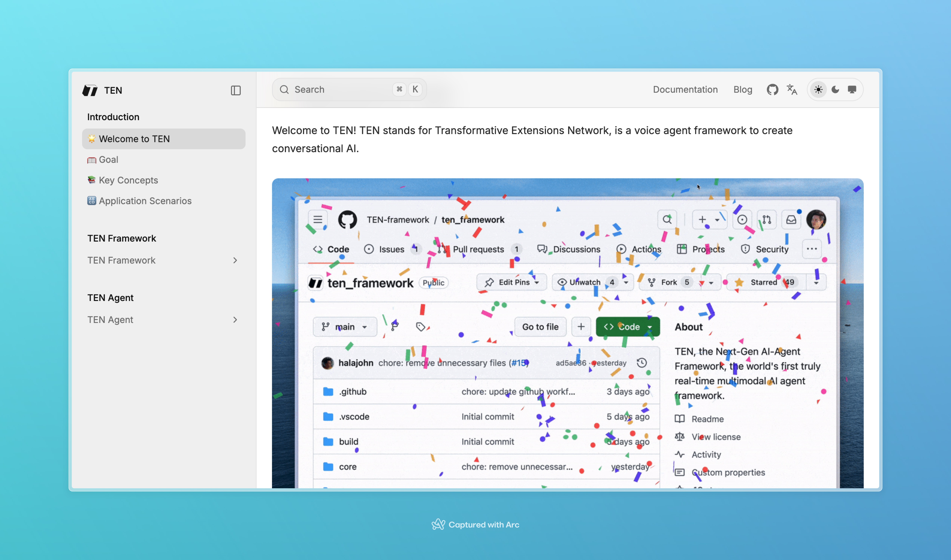951x560 pixels.
Task: Open the Starred lists dropdown arrow
Action: [x=816, y=282]
